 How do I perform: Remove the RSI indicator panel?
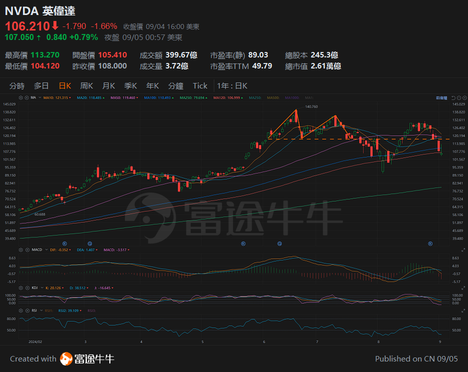(x=27, y=310)
